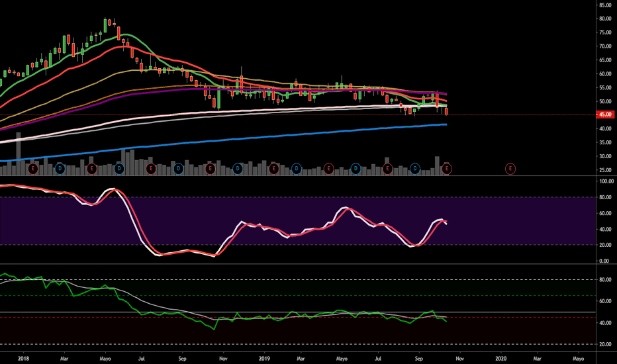Click the 85.00 price axis label

point(605,5)
